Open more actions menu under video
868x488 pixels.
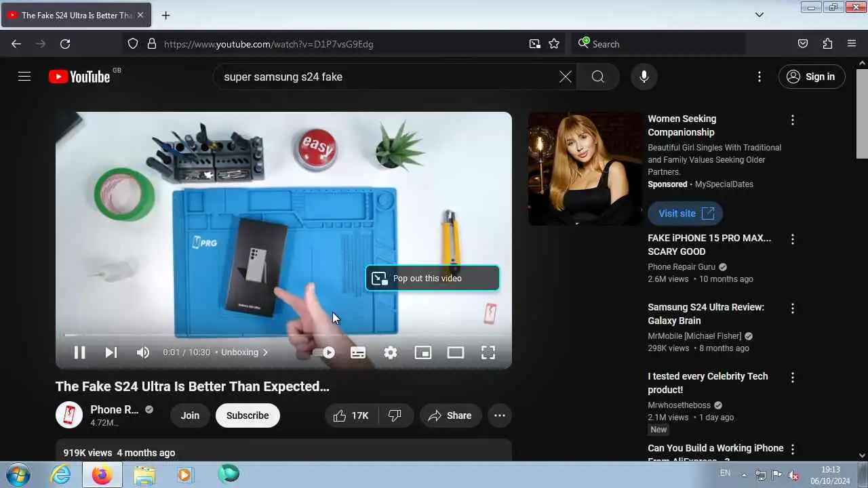pyautogui.click(x=500, y=415)
